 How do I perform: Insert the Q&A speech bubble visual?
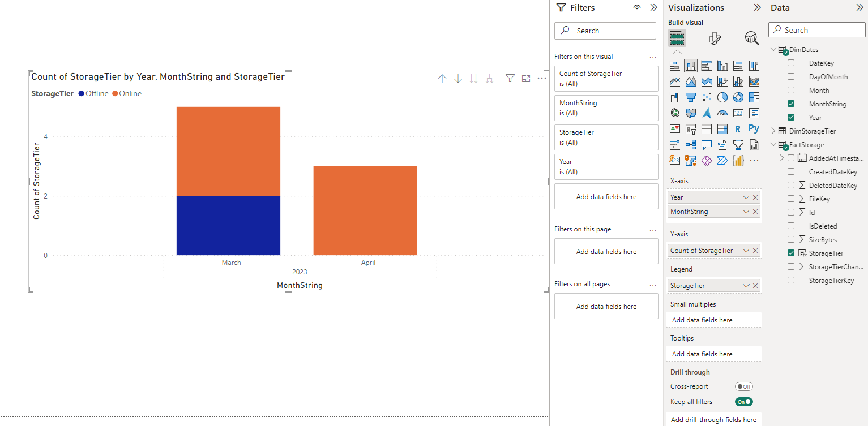[x=706, y=144]
